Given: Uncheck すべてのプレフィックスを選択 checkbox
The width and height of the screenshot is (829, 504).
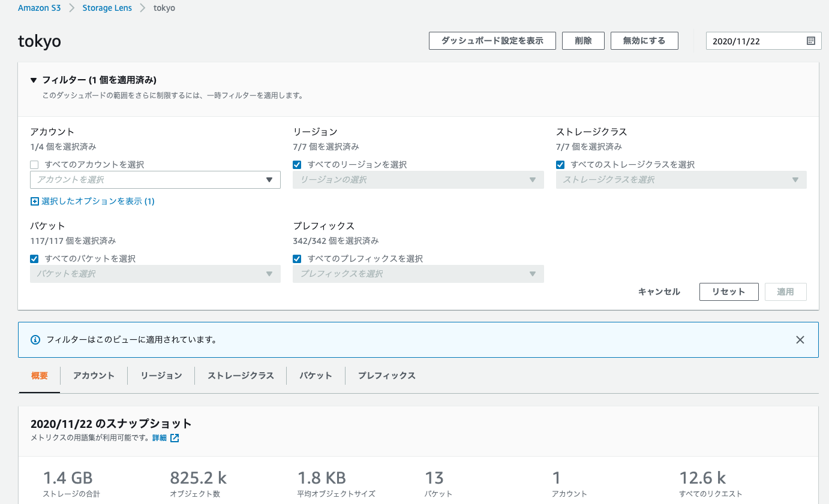Looking at the screenshot, I should [297, 259].
